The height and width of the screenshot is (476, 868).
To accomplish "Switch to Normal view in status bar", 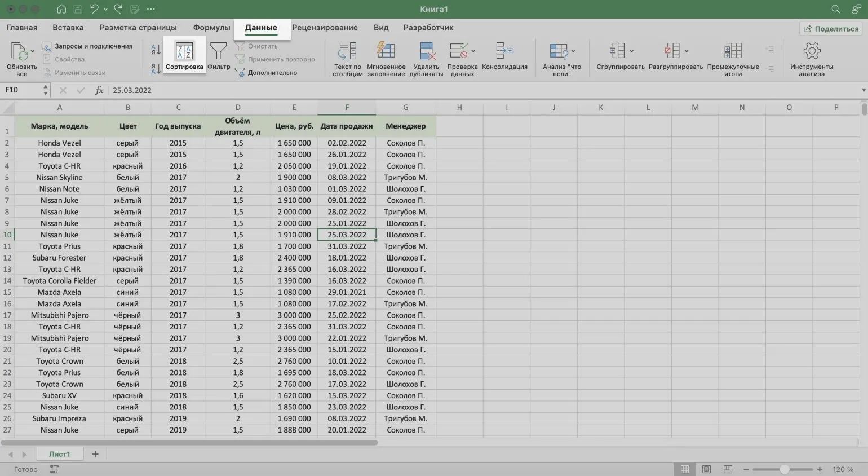I will click(x=685, y=469).
